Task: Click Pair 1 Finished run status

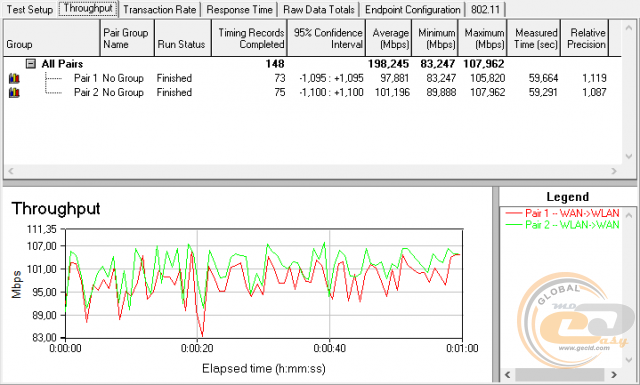Action: [174, 78]
